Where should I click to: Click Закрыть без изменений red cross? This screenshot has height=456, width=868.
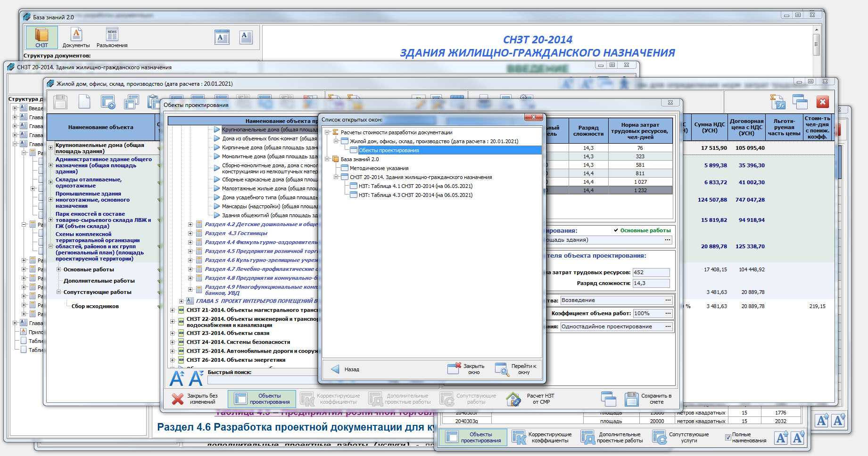[178, 399]
